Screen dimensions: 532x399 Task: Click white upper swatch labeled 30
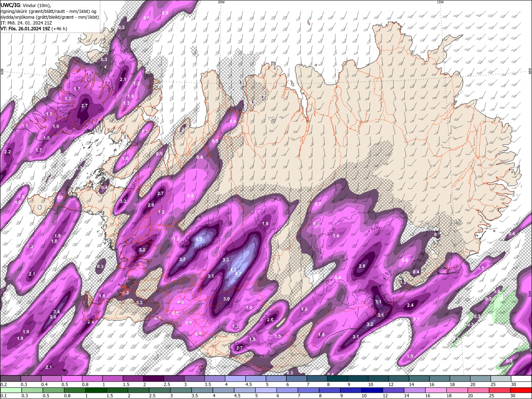(521, 379)
